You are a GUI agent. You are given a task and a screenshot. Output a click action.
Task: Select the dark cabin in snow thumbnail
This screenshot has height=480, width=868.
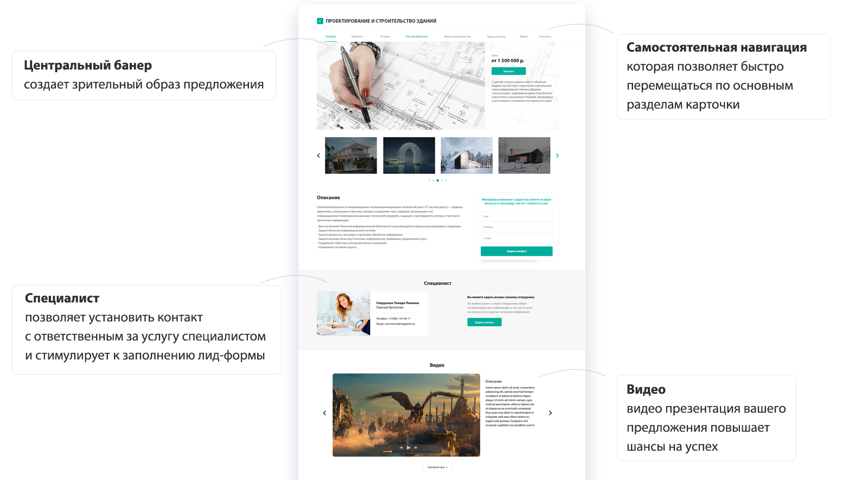coord(524,155)
